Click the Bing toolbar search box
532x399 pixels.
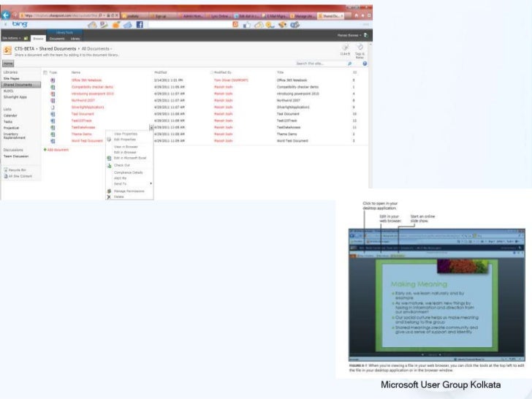point(189,24)
